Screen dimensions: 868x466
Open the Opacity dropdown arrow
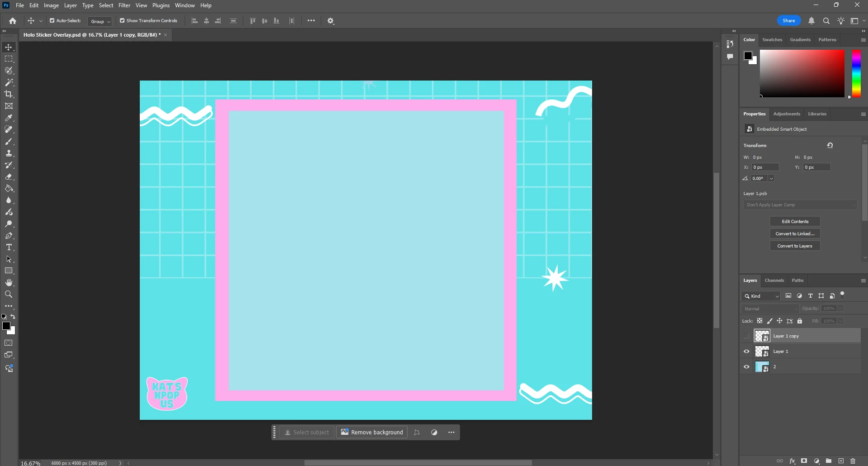[840, 309]
